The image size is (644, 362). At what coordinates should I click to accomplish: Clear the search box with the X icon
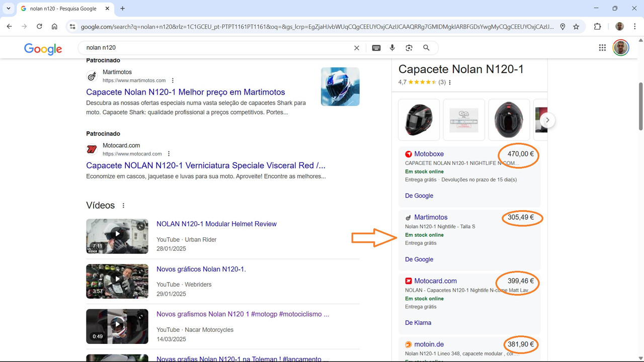[x=357, y=48]
